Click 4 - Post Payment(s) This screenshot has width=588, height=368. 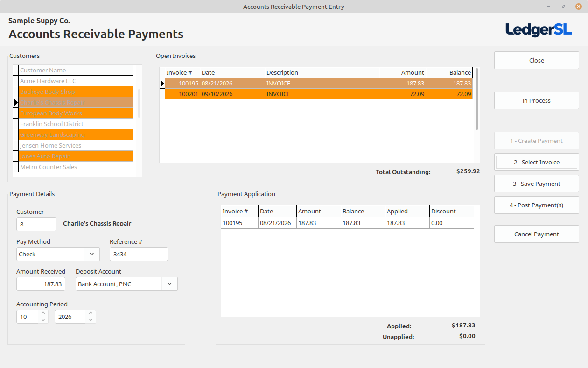(537, 205)
